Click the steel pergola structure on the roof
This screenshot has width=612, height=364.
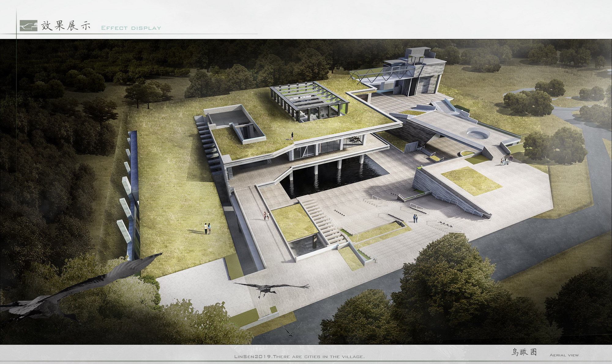309,101
